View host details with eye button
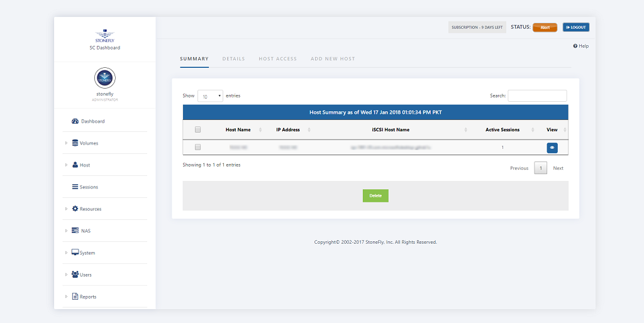 point(552,148)
